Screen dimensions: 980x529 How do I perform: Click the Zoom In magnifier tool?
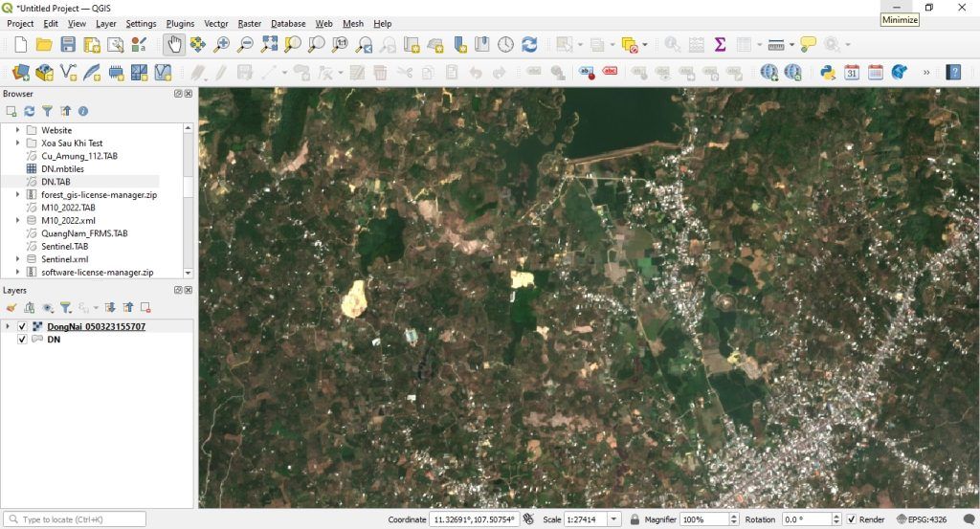(x=221, y=44)
